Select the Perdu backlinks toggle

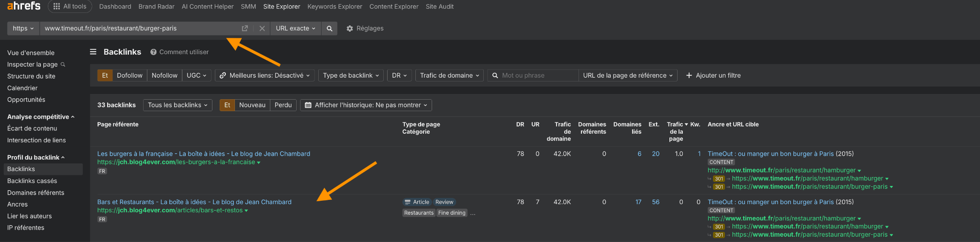pos(283,105)
